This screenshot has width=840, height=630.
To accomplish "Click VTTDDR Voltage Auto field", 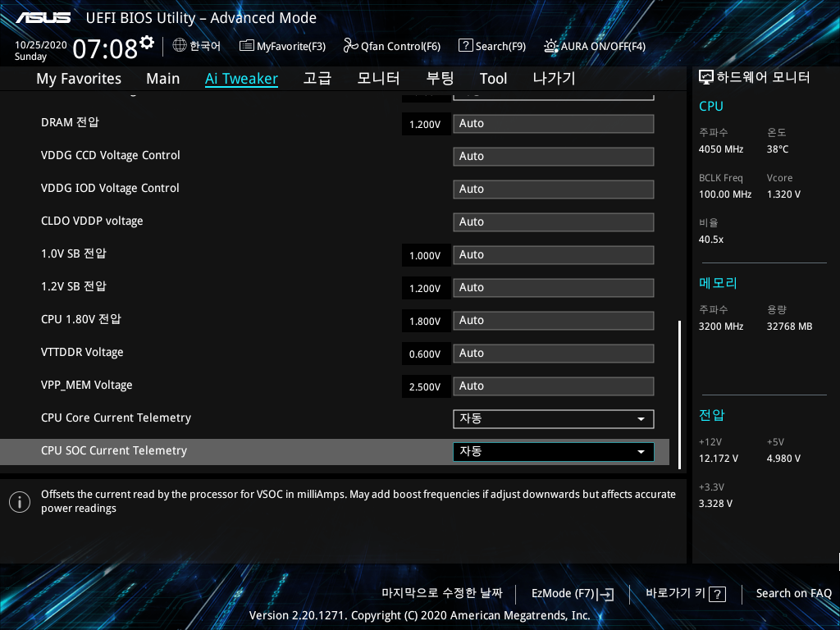I will 554,354.
